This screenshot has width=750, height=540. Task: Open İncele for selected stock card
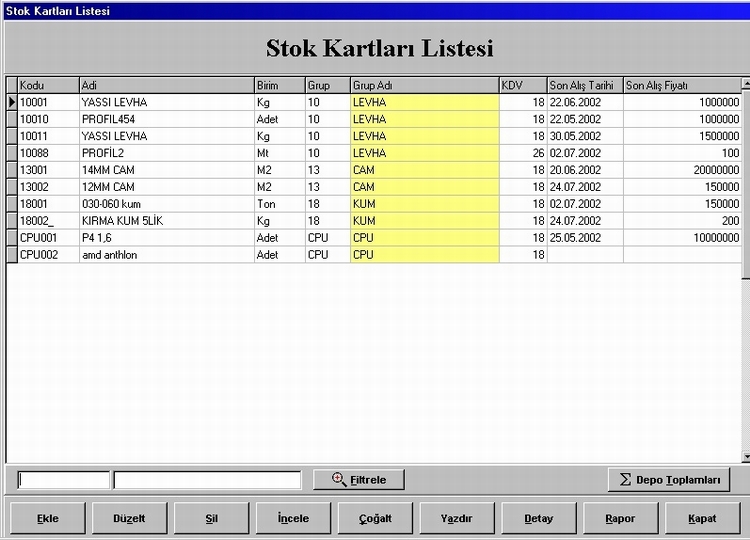pyautogui.click(x=293, y=518)
